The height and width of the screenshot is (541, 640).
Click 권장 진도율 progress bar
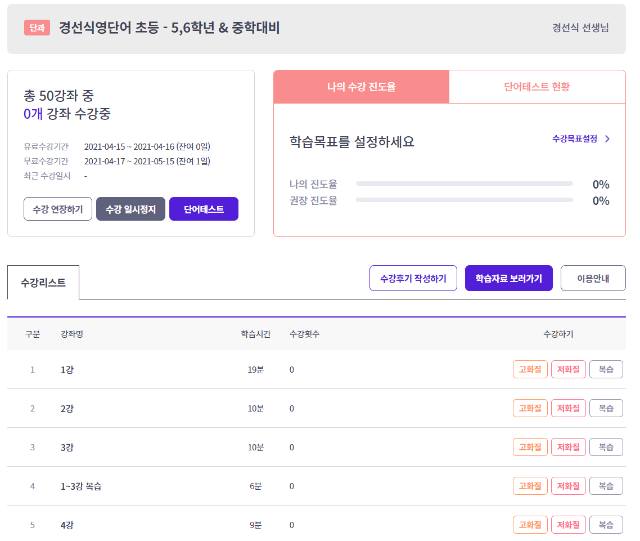464,201
